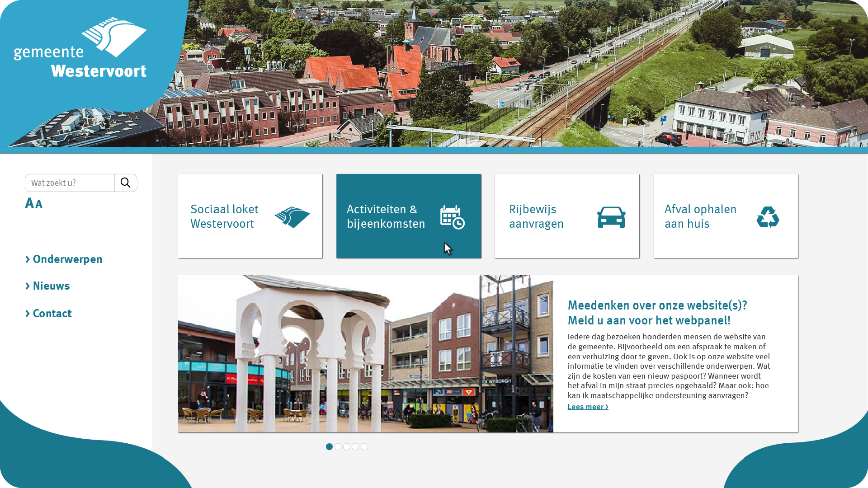Click the smaller font size A
Viewport: 868px width, 488px height.
point(39,204)
